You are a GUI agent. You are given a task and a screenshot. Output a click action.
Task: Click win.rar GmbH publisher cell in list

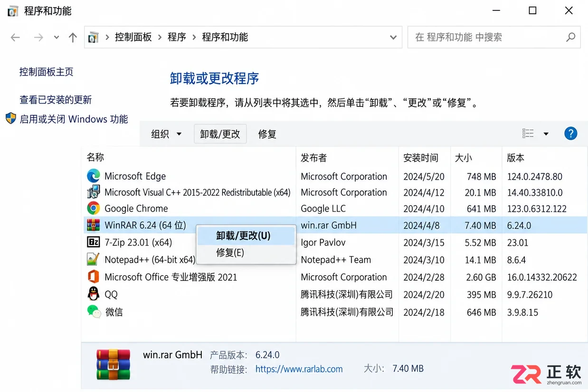click(328, 225)
